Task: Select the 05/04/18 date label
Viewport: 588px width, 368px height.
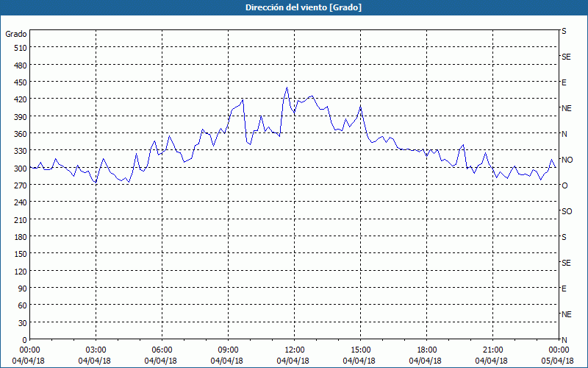Action: [x=558, y=361]
